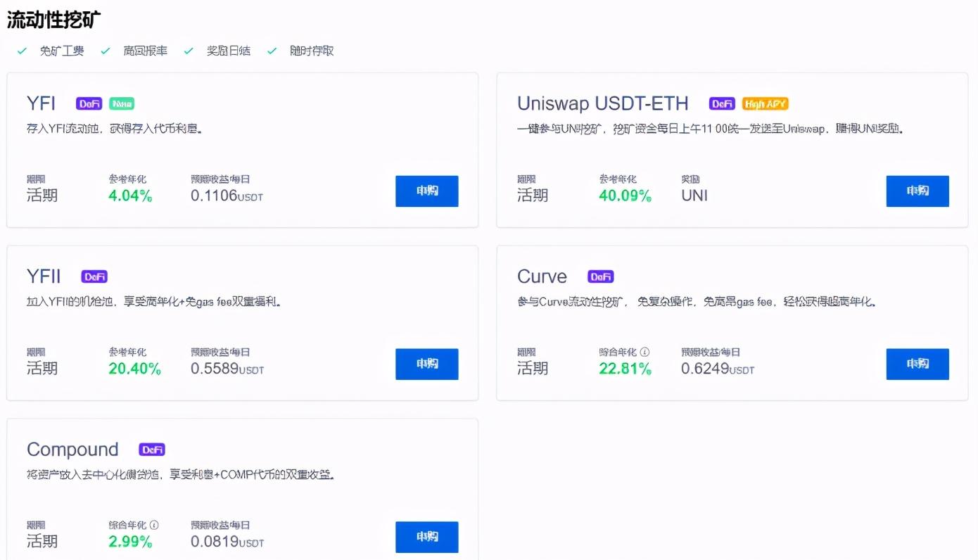Click the 20.40% annualized rate

134,369
